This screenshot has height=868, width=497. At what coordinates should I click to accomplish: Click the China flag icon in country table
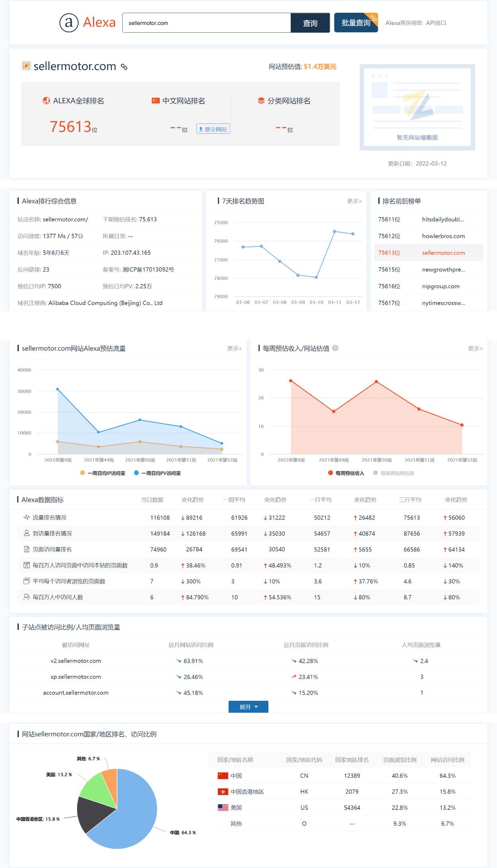[223, 776]
